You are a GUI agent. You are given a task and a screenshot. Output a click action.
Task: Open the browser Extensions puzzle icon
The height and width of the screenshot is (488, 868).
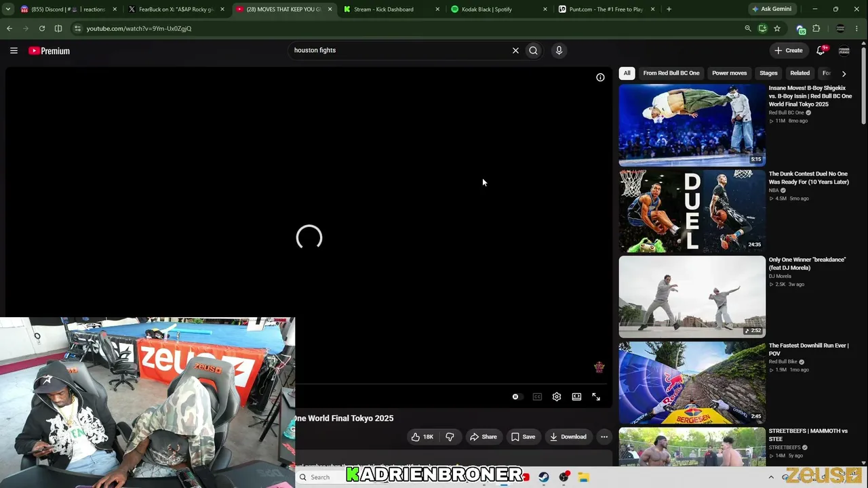(x=816, y=28)
